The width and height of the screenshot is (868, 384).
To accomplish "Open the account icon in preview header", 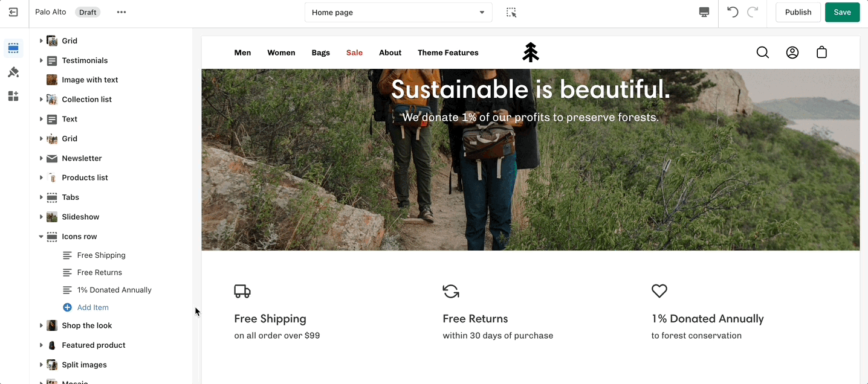I will [792, 53].
